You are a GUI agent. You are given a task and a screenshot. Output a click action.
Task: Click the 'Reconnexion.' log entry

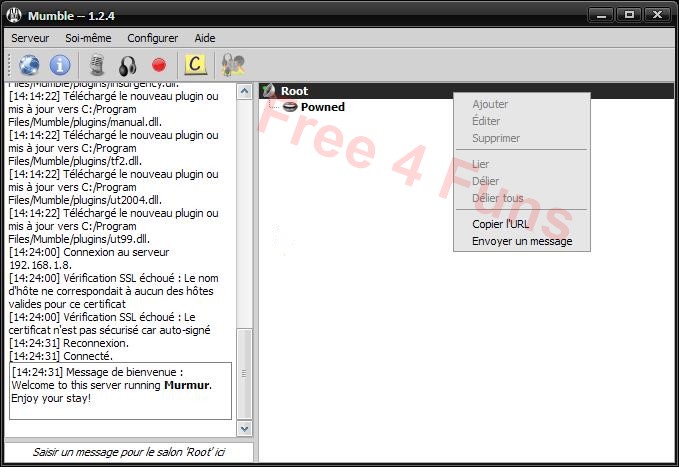[69, 343]
